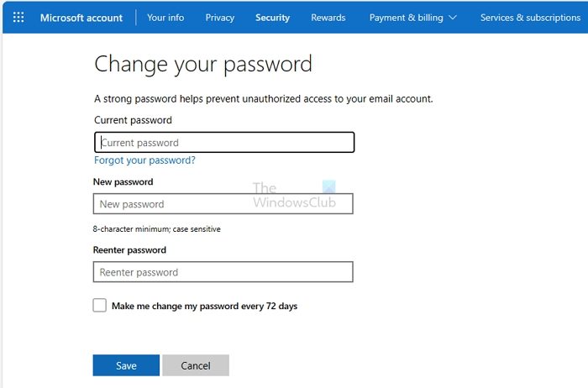Enable the change password every 72 days checkbox
The height and width of the screenshot is (388, 588).
[x=100, y=306]
